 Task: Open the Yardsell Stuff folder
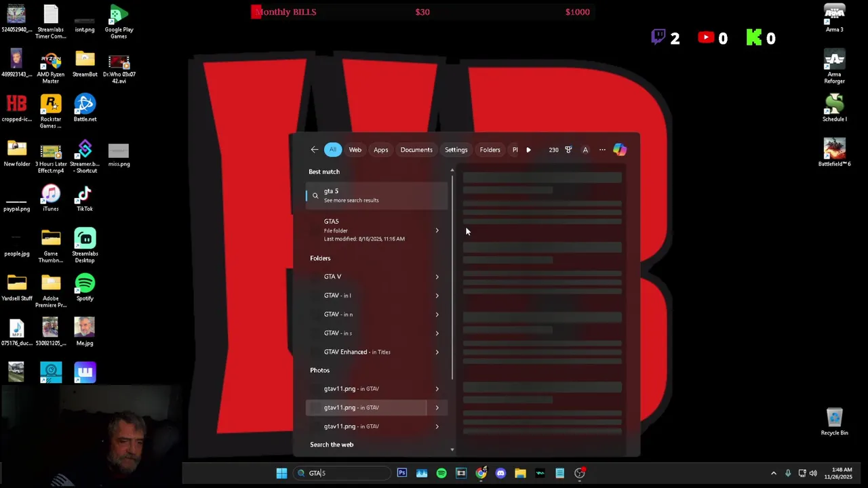coord(17,287)
